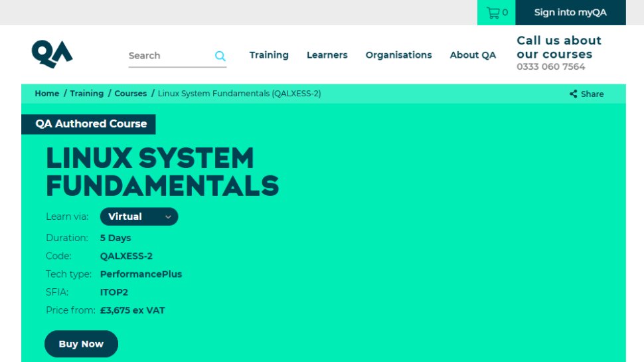Open the Learners menu
The image size is (644, 362).
point(327,55)
